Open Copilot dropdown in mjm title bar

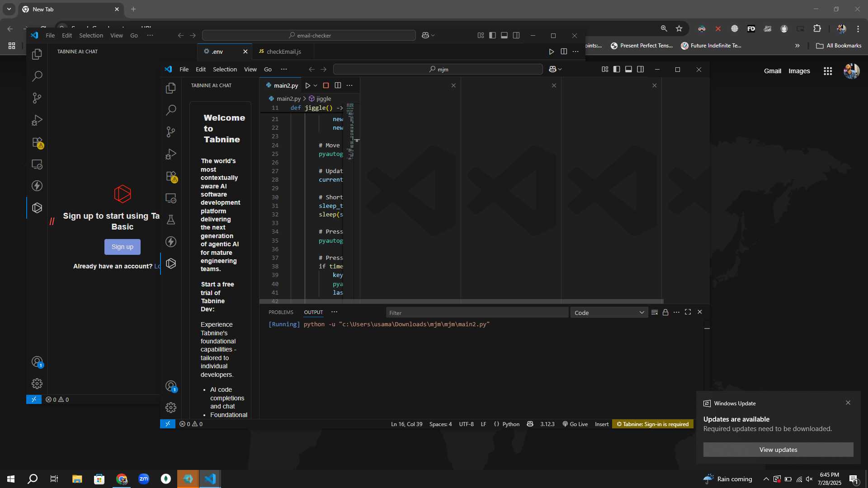[x=555, y=69]
